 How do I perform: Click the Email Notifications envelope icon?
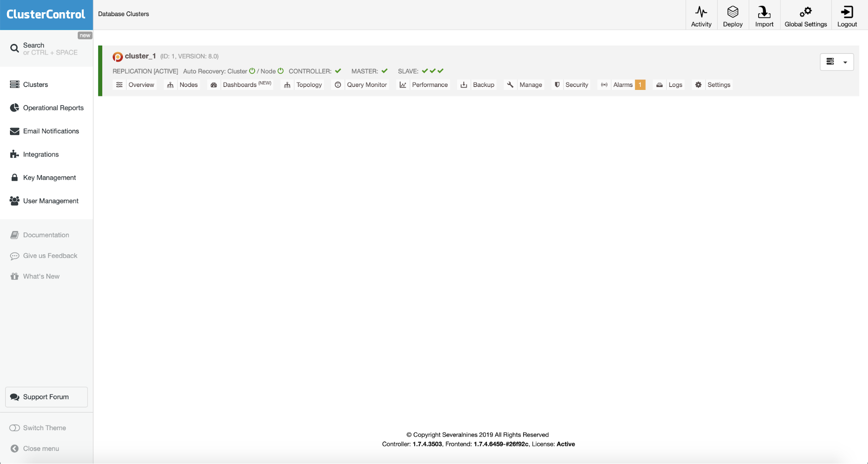click(14, 131)
